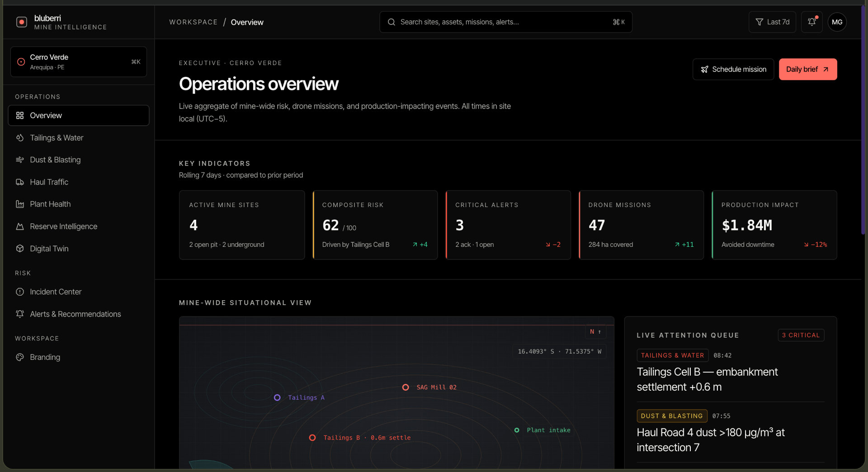This screenshot has height=472, width=868.
Task: Click the Tailings & Water droplet icon
Action: (20, 137)
